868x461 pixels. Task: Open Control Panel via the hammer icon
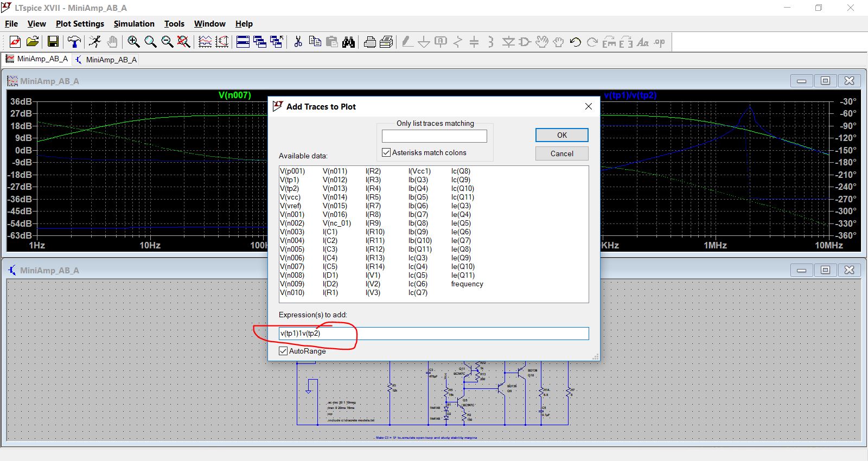click(74, 42)
